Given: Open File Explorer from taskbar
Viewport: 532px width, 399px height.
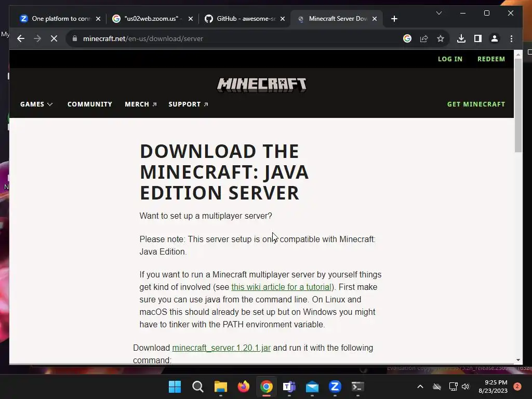Looking at the screenshot, I should [x=220, y=387].
